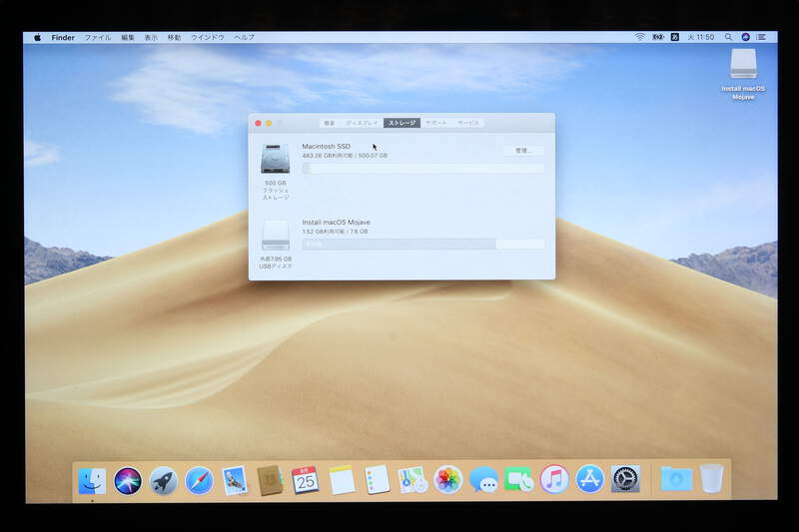This screenshot has height=532, width=799.
Task: Open Spotlight search magnifier icon
Action: (729, 37)
